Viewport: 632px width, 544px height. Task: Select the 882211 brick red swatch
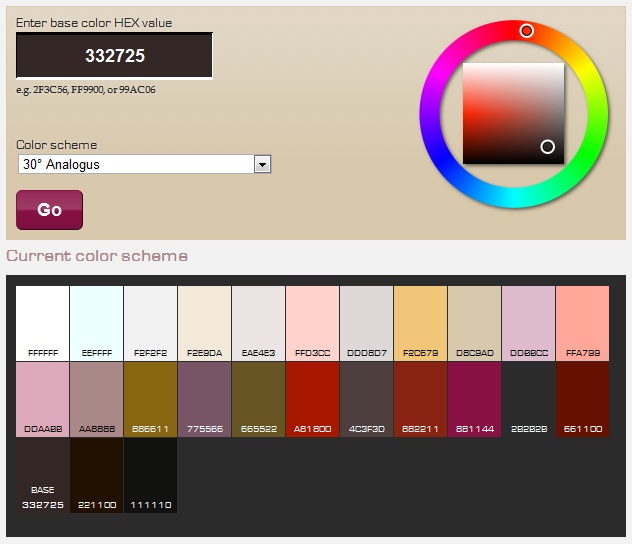point(421,399)
